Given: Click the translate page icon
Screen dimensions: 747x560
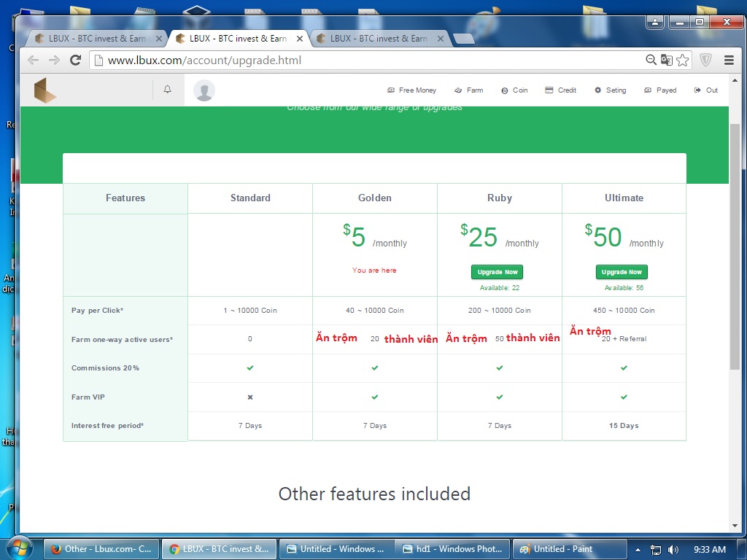Looking at the screenshot, I should (667, 60).
